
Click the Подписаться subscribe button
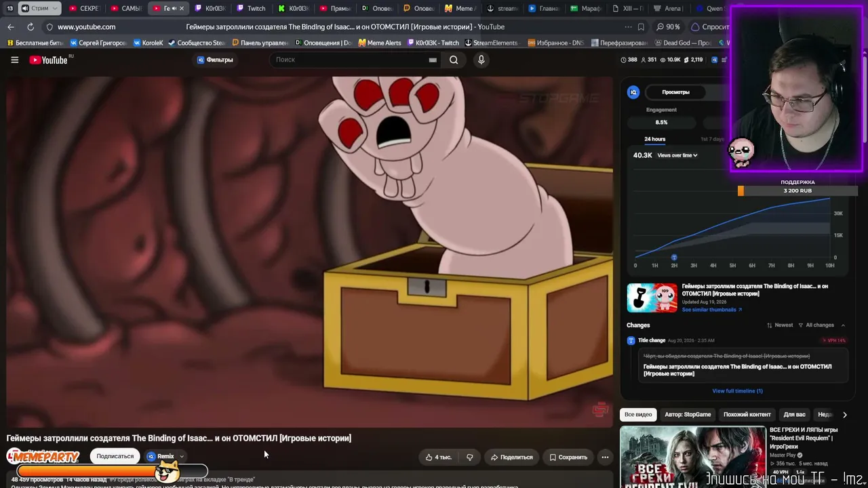(x=115, y=457)
